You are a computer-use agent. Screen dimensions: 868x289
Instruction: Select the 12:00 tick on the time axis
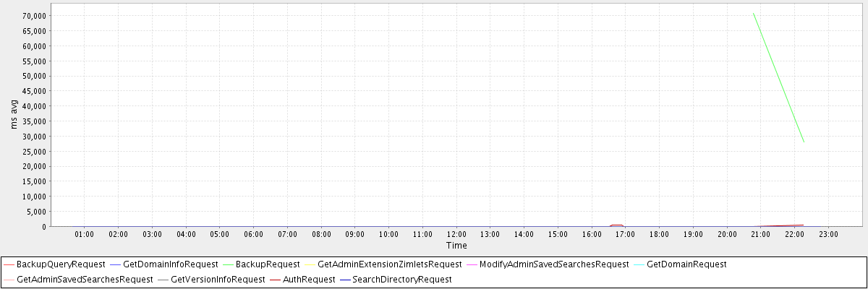[x=456, y=234]
